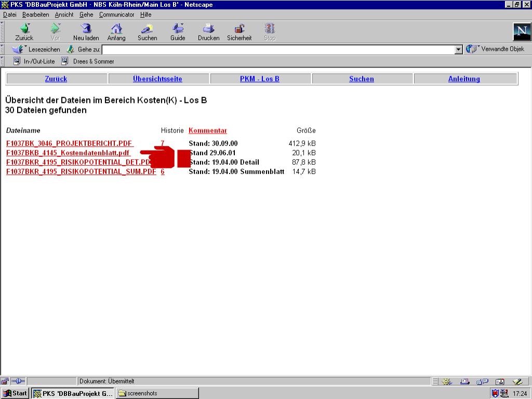Open the page's Suchen navigation link
The height and width of the screenshot is (399, 532).
(x=362, y=79)
